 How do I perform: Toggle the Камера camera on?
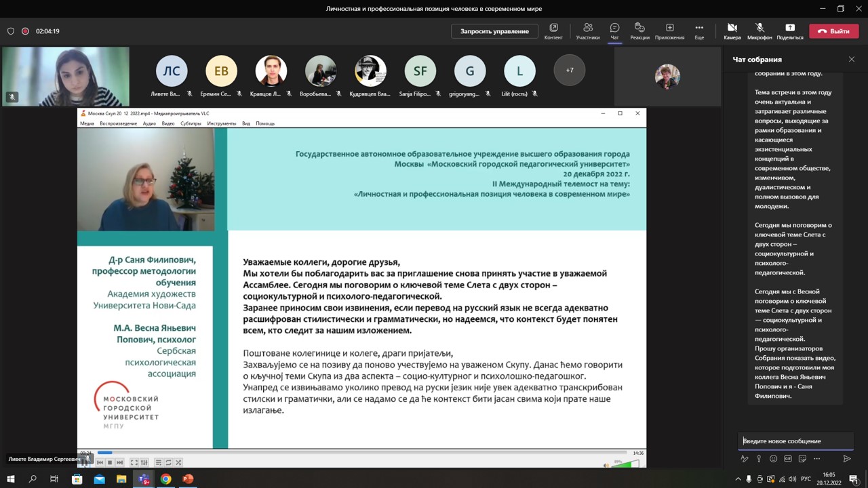(732, 30)
